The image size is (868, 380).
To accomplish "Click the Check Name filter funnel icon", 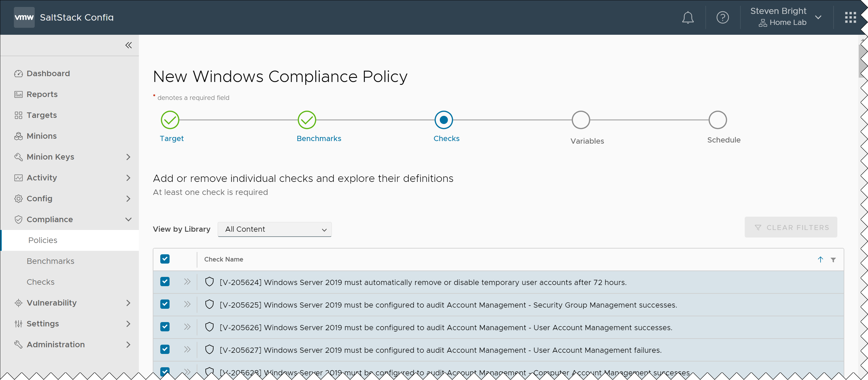I will coord(833,260).
